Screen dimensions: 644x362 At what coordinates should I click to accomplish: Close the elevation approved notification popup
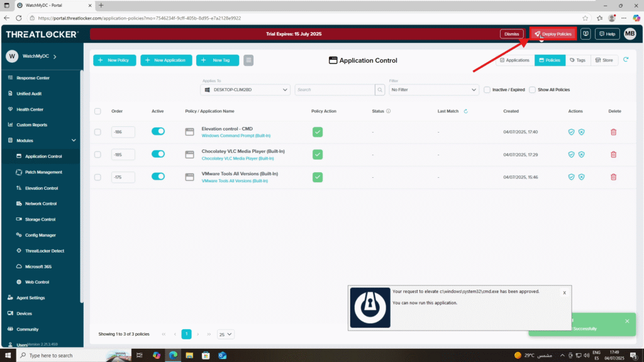coord(564,293)
